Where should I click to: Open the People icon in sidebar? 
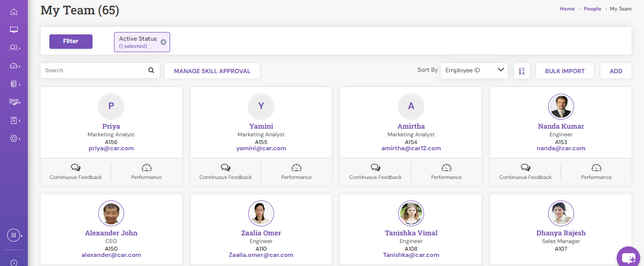14,47
